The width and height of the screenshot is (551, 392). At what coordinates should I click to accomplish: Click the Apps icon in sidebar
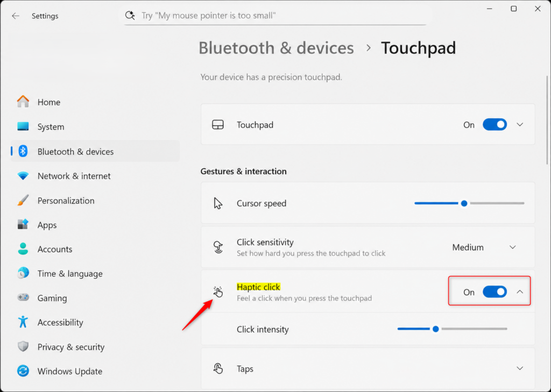pyautogui.click(x=23, y=224)
